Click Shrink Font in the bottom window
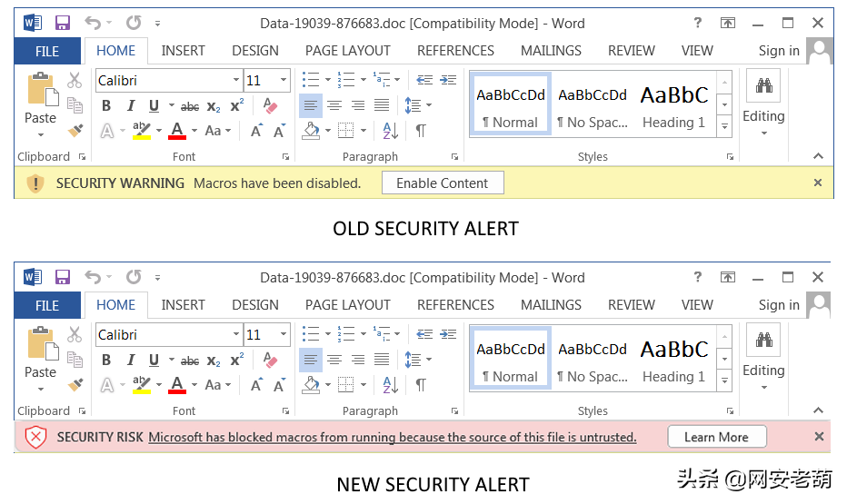 pos(279,385)
